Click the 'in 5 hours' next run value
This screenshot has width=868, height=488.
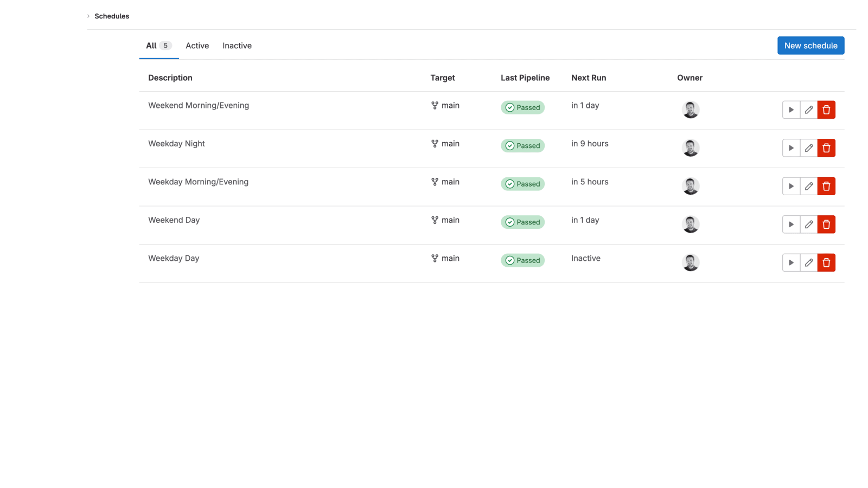590,182
